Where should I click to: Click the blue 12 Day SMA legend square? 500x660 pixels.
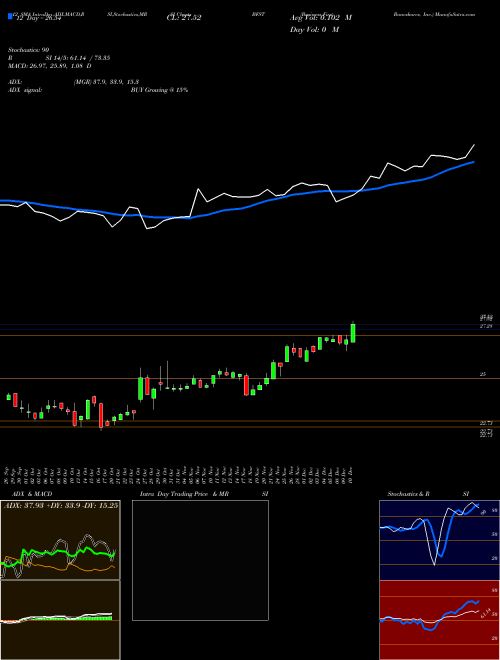tap(10, 16)
